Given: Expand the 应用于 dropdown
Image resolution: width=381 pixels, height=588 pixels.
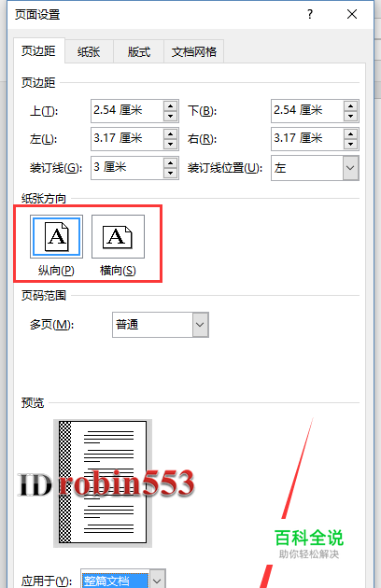Looking at the screenshot, I should (157, 581).
